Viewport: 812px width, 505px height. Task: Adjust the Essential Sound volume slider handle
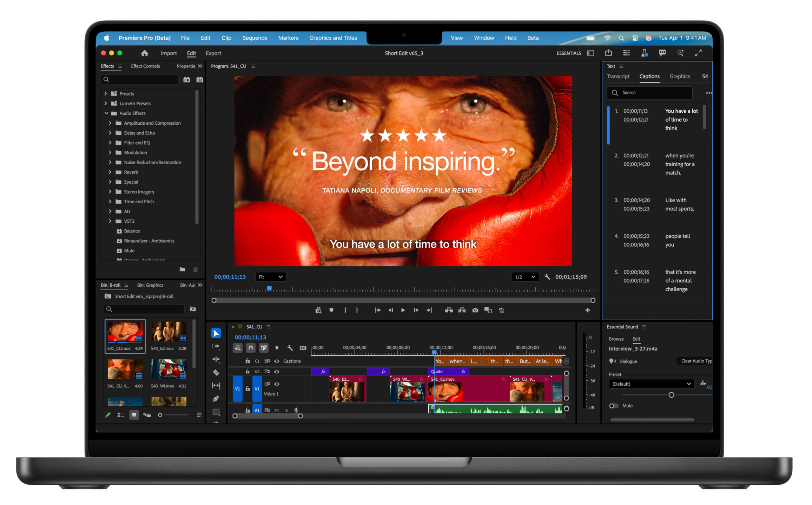point(671,395)
